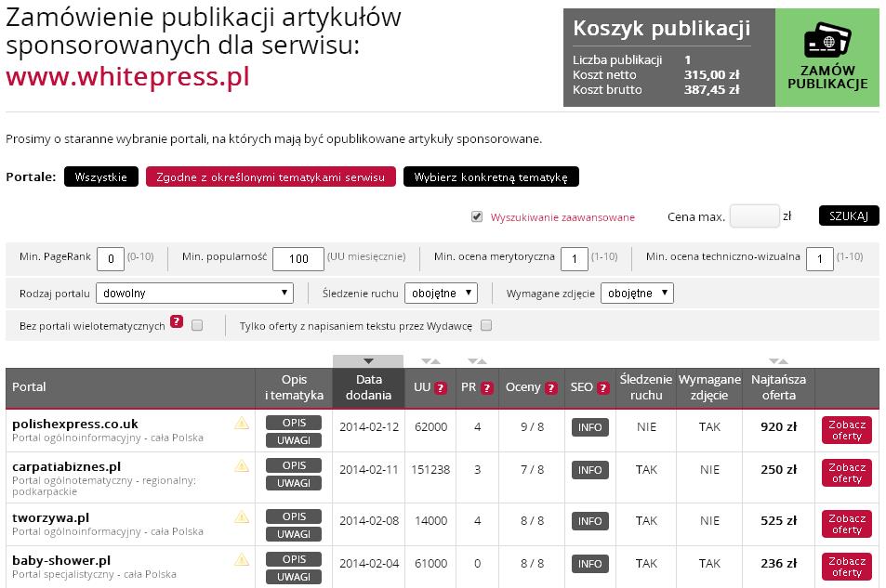This screenshot has height=588, width=886.
Task: Expand the Śledzenie ruchu filter dropdown
Action: click(441, 294)
